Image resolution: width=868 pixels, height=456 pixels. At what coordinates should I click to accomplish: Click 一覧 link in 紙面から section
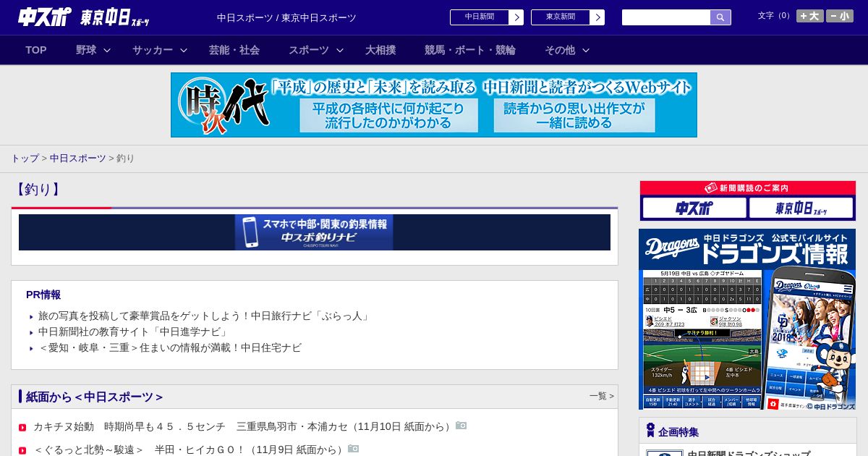601,396
